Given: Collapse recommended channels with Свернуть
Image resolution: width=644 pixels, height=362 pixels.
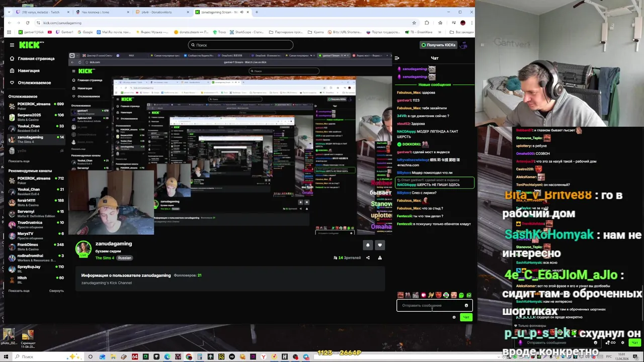Looking at the screenshot, I should [56, 291].
